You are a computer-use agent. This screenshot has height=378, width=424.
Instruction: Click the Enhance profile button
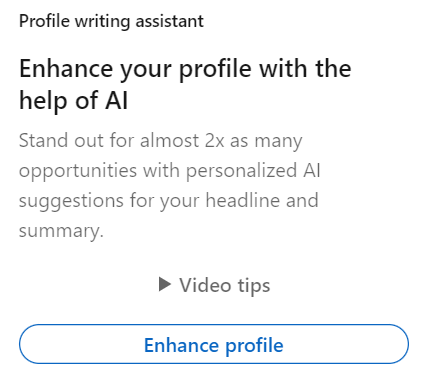click(x=214, y=344)
